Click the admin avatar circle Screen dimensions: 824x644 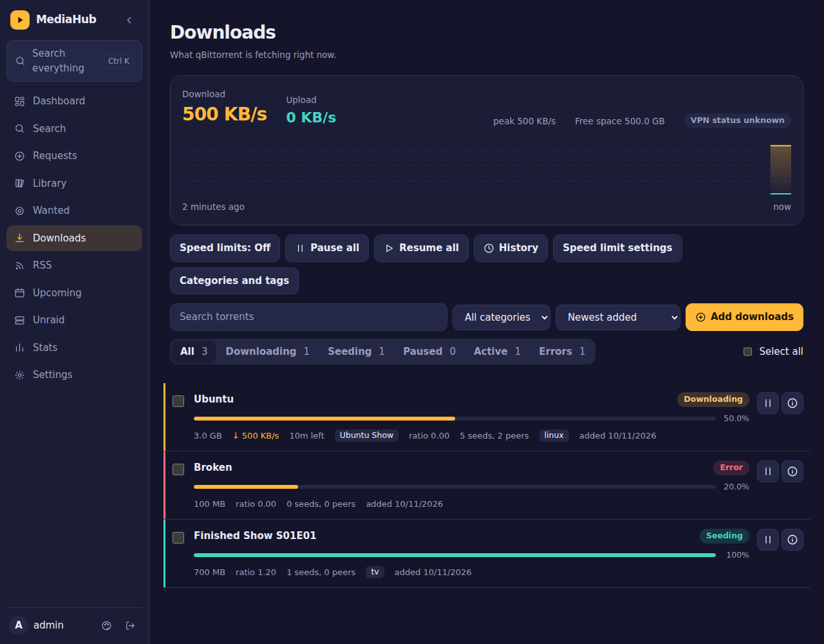[x=19, y=625]
